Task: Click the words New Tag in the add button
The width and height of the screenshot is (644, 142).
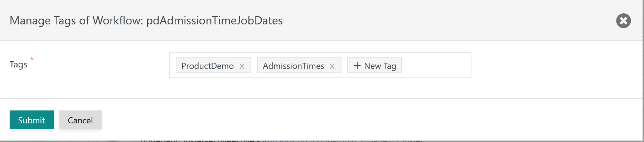Action: coord(380,66)
